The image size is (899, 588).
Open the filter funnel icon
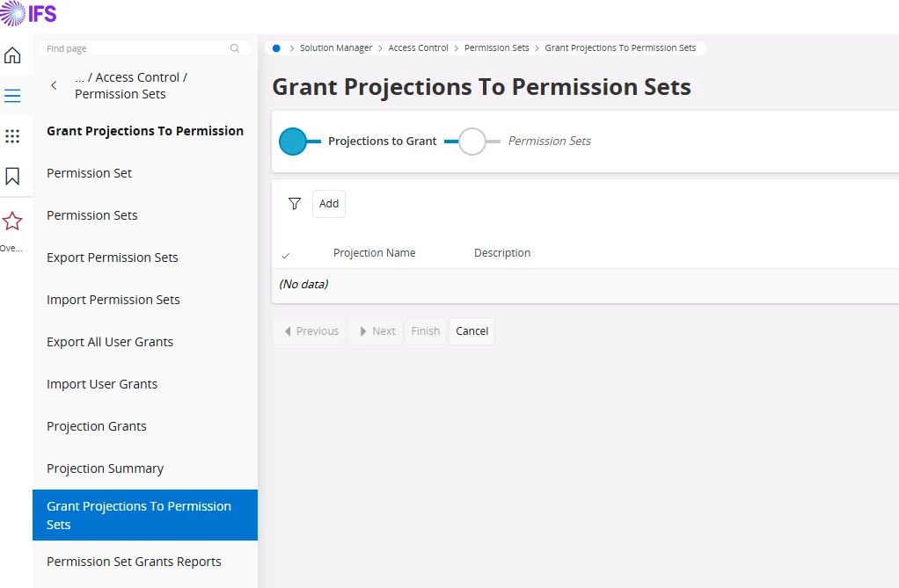click(x=295, y=204)
